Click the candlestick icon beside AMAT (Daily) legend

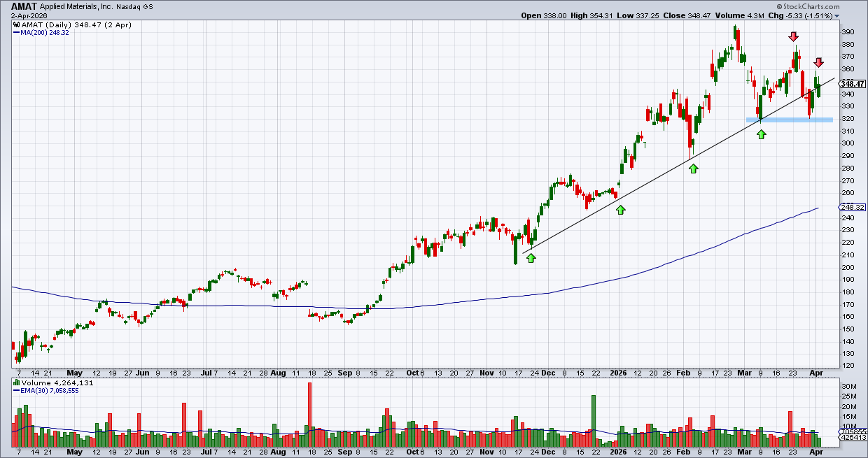point(16,24)
